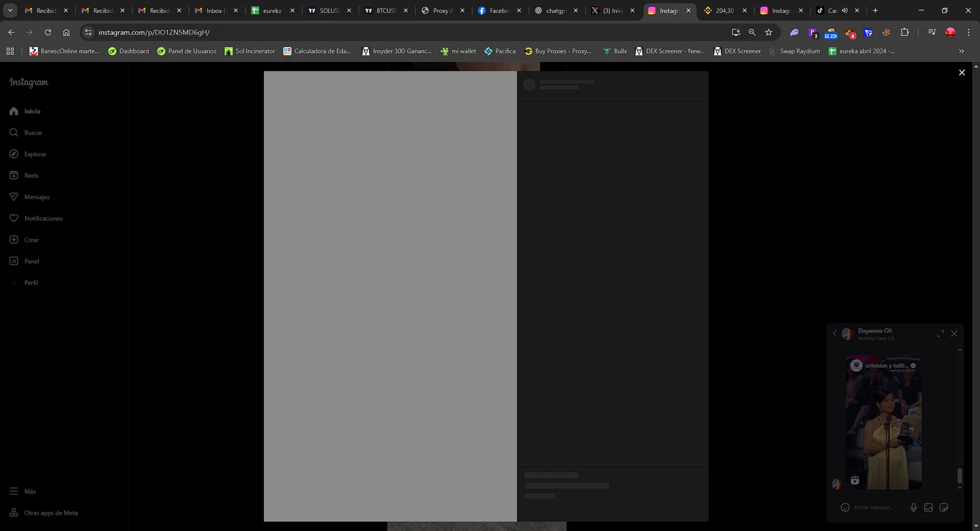Switch to the SOLUSD tab

pyautogui.click(x=330, y=10)
